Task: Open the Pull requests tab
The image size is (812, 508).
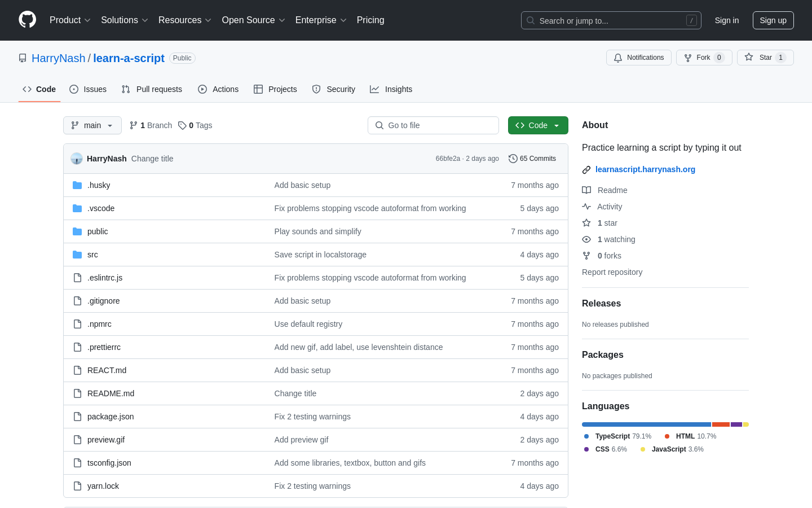Action: pyautogui.click(x=152, y=89)
